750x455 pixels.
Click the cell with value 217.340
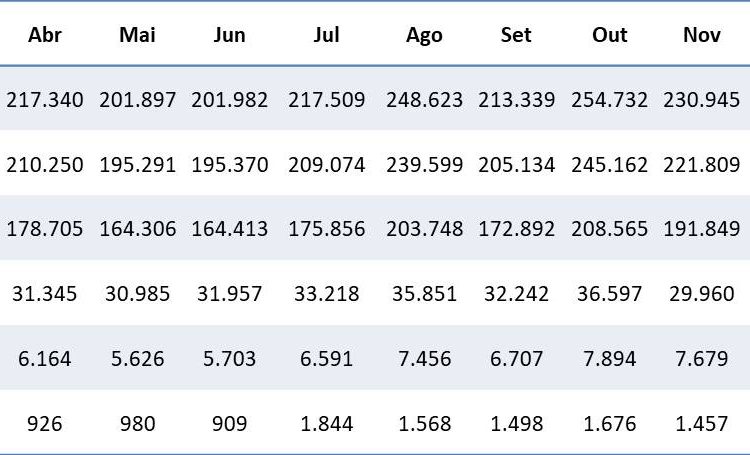(45, 100)
